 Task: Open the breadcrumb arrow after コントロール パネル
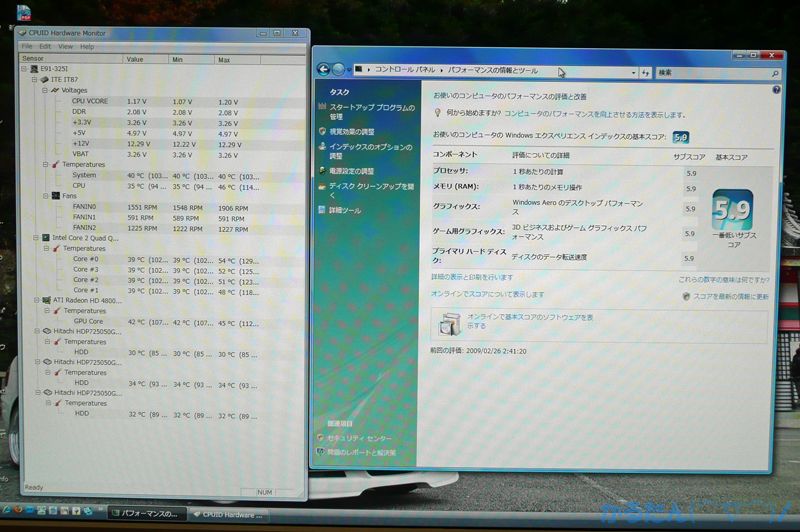point(442,70)
